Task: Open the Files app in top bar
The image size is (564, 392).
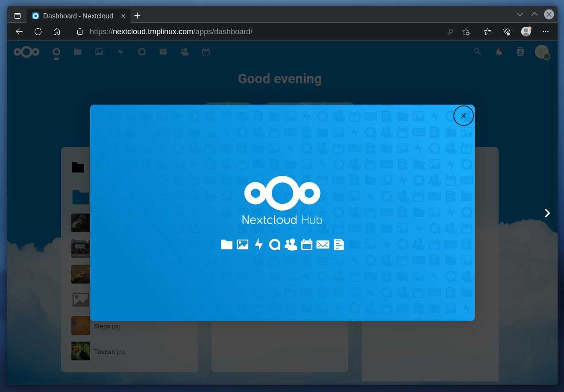Action: pyautogui.click(x=77, y=52)
